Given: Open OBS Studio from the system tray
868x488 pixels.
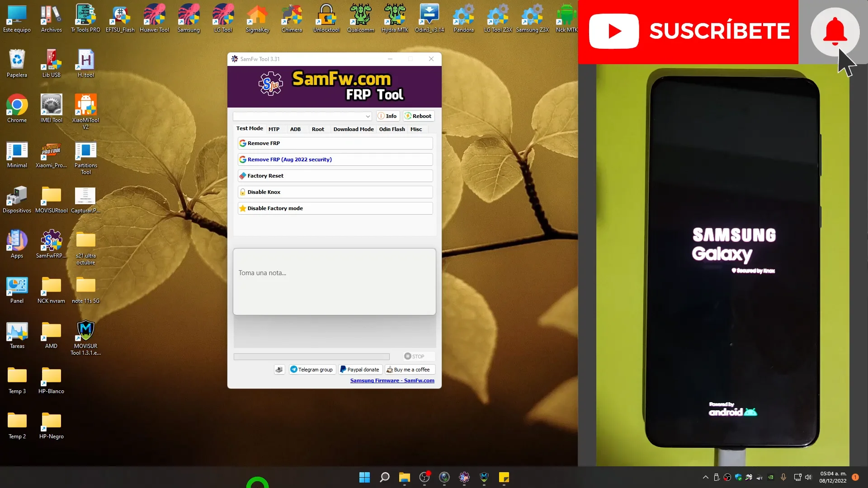Looking at the screenshot, I should [727, 477].
